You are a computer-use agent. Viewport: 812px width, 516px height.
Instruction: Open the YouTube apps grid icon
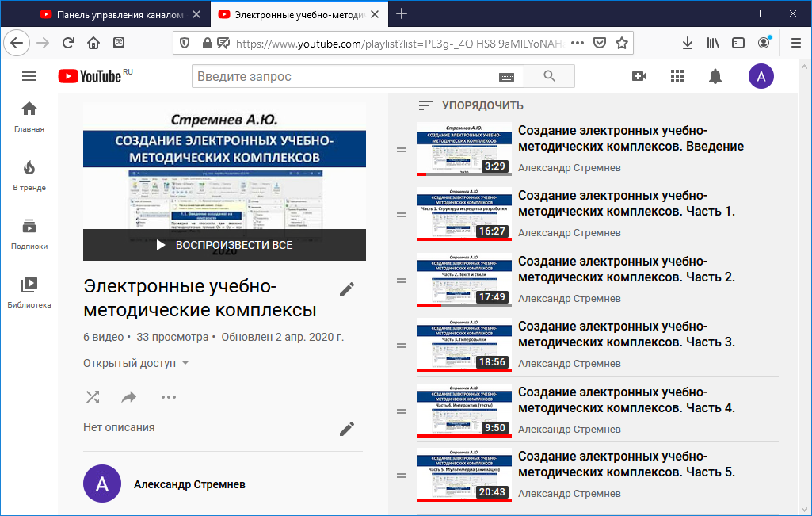coord(677,76)
